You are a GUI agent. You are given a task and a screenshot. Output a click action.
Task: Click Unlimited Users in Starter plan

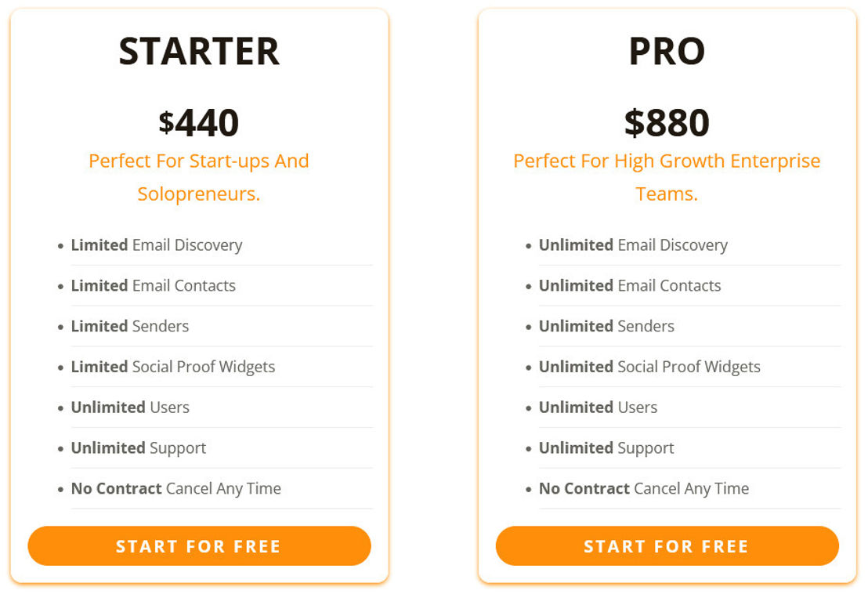[130, 407]
